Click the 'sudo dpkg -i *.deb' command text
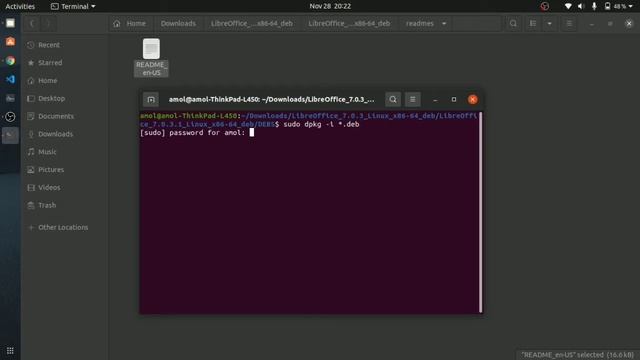This screenshot has width=640, height=360. click(321, 124)
